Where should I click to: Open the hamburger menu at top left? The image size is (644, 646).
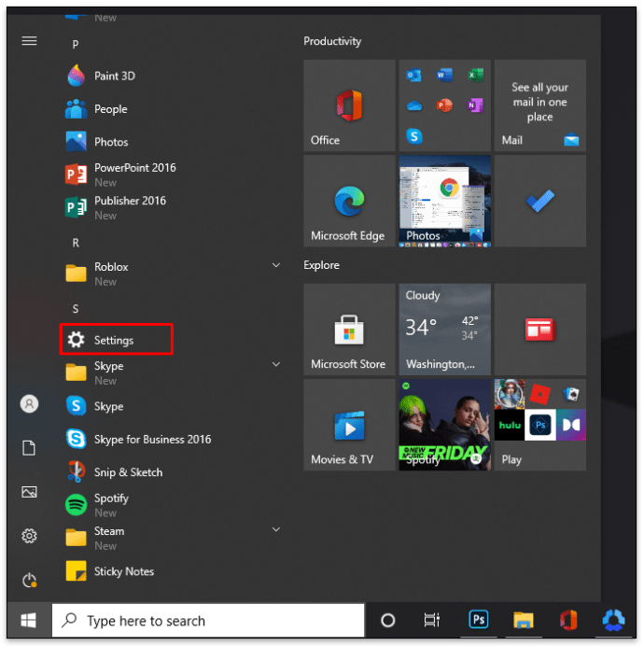tap(29, 41)
